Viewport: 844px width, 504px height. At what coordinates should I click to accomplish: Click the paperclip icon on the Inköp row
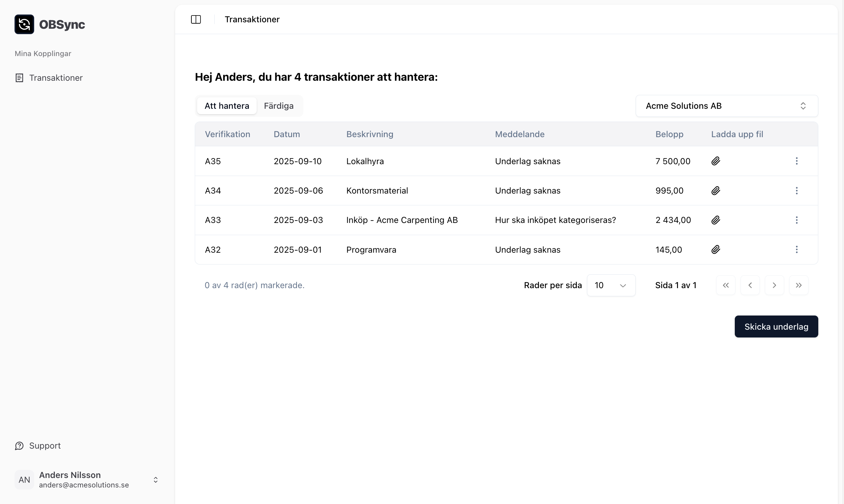point(716,220)
